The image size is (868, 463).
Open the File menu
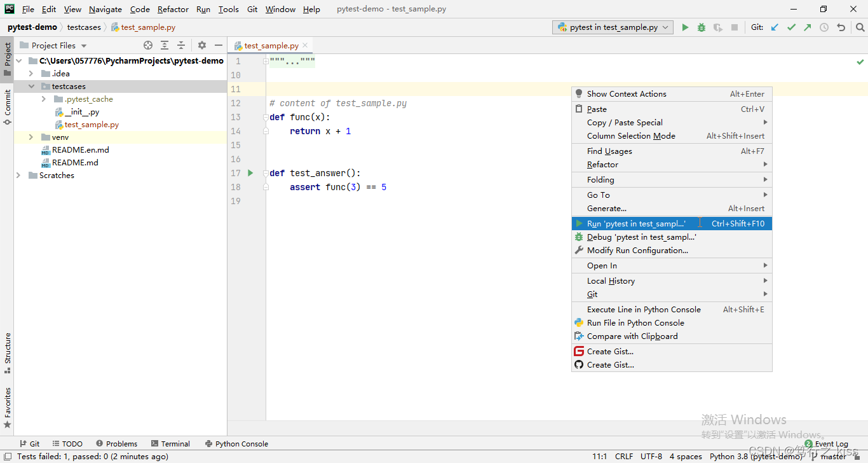click(x=28, y=9)
